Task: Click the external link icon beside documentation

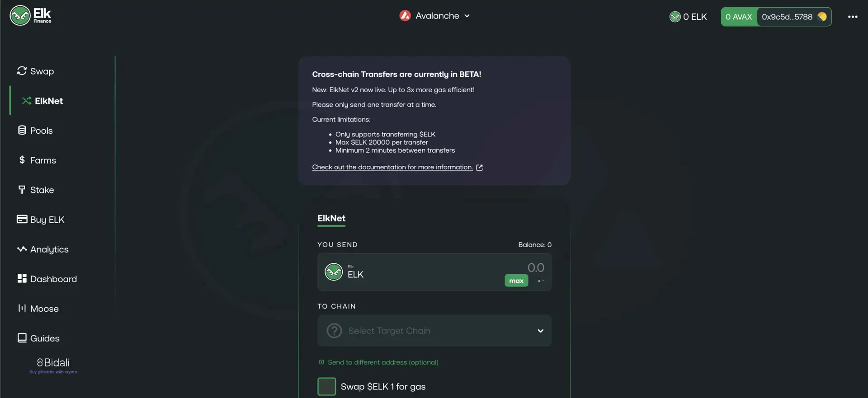Action: [480, 168]
